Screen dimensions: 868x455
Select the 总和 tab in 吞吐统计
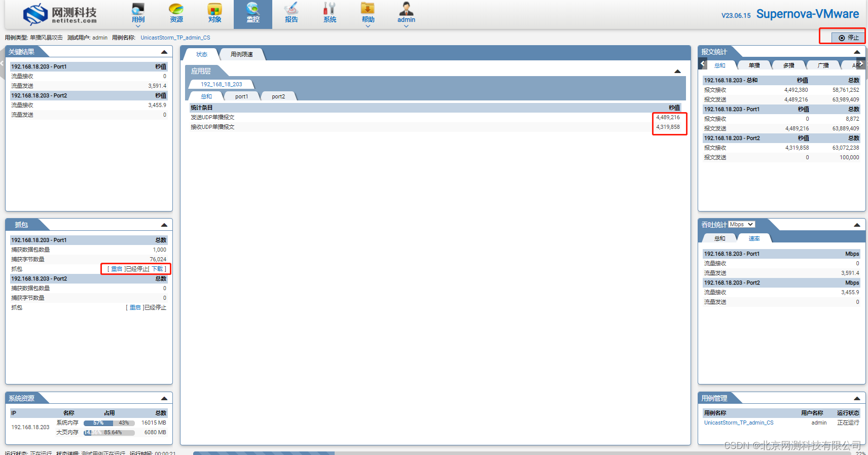click(720, 238)
